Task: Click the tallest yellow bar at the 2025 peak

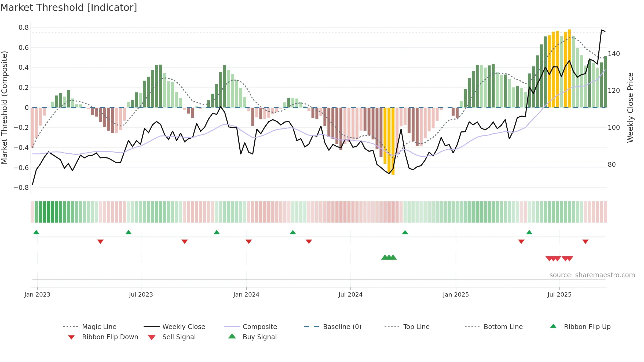Action: point(569,69)
